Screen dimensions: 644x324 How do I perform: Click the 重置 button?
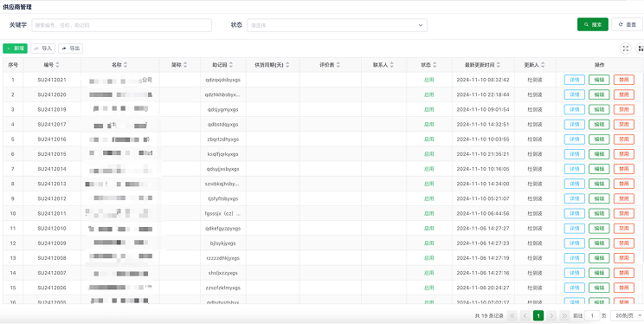[x=627, y=24]
